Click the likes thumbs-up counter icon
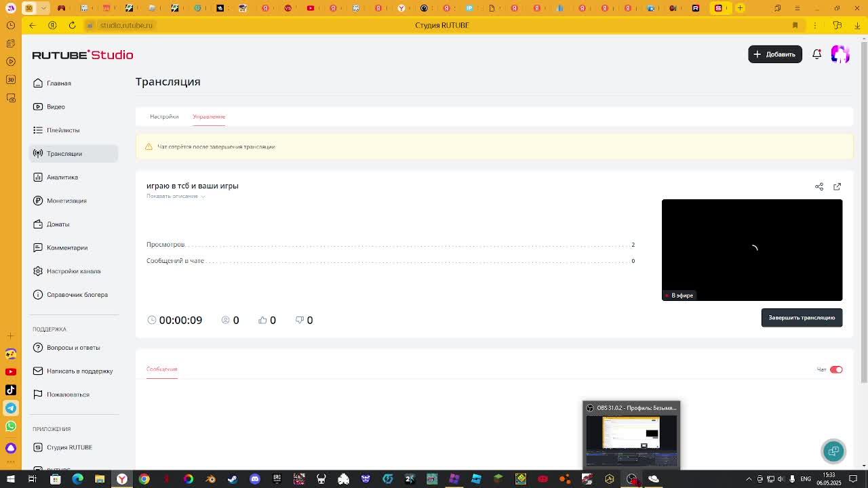Viewport: 868px width, 488px height. pyautogui.click(x=262, y=320)
